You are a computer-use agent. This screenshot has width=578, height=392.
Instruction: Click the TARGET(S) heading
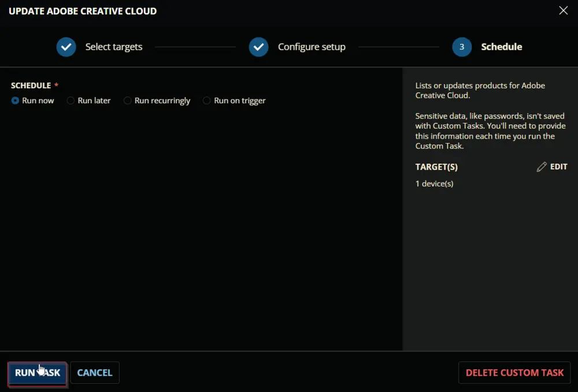coord(436,167)
